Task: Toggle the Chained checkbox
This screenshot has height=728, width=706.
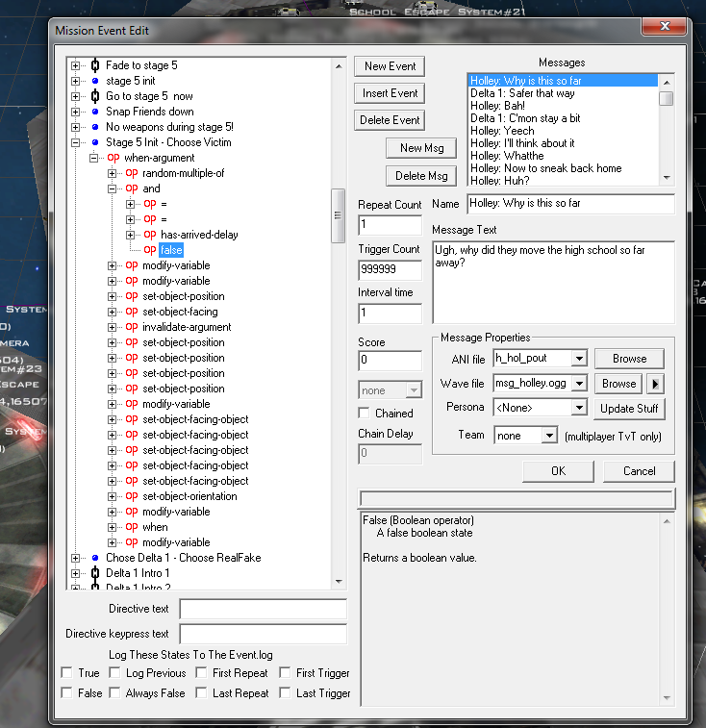Action: [x=365, y=414]
